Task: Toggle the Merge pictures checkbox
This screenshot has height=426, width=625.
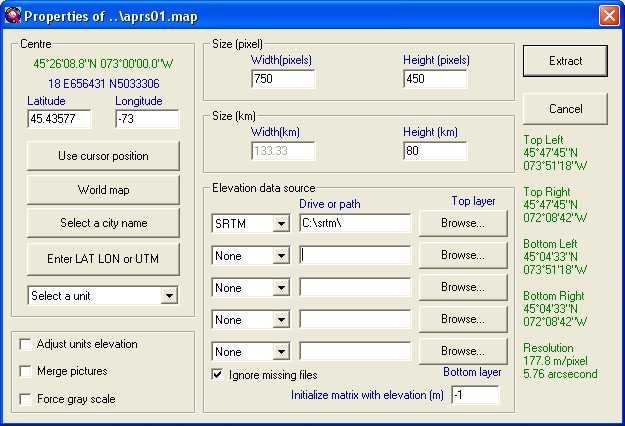Action: [25, 371]
